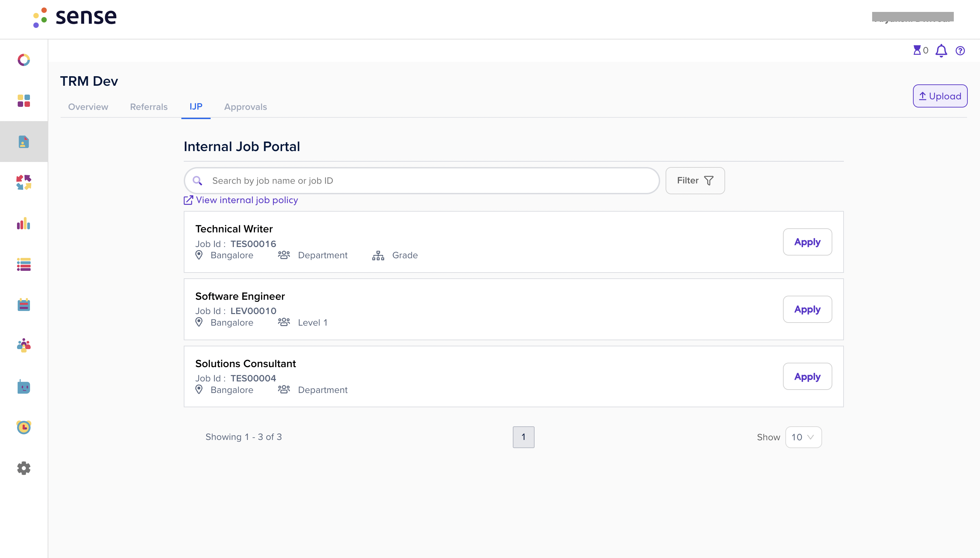The image size is (980, 558).
Task: Open the bar chart analytics icon in sidebar
Action: [x=24, y=224]
